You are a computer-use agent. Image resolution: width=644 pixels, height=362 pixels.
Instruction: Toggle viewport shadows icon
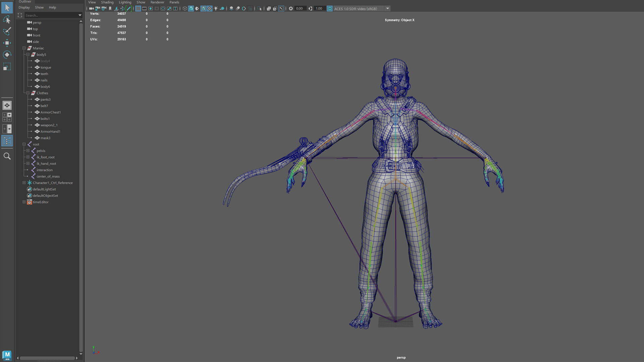tap(222, 8)
